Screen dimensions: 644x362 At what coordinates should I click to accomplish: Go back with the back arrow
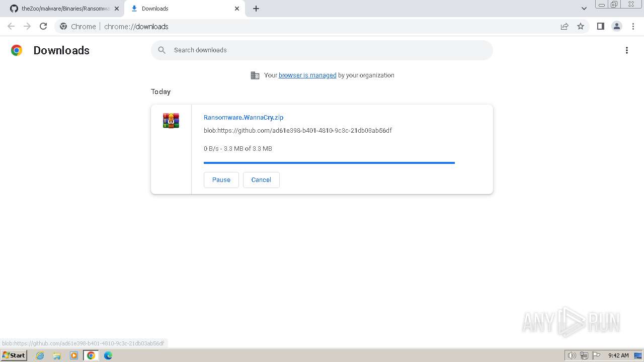pyautogui.click(x=11, y=27)
